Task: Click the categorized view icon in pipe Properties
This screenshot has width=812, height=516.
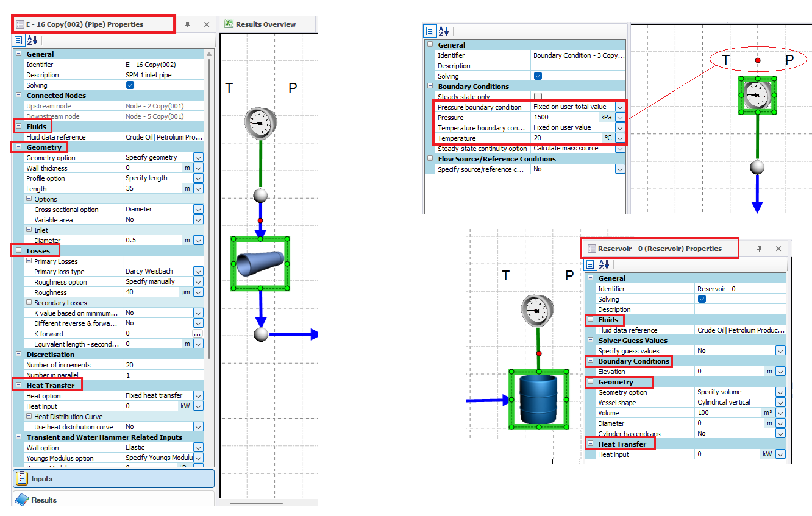Action: point(18,40)
